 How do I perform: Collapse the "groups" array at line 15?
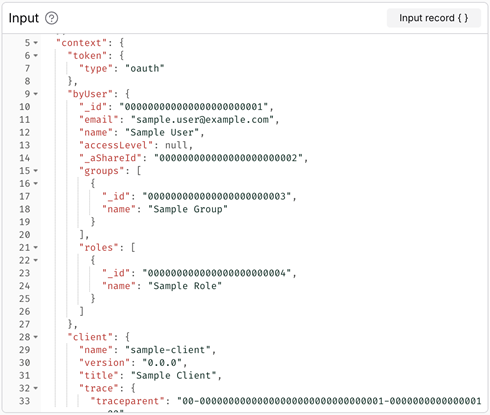click(x=35, y=171)
